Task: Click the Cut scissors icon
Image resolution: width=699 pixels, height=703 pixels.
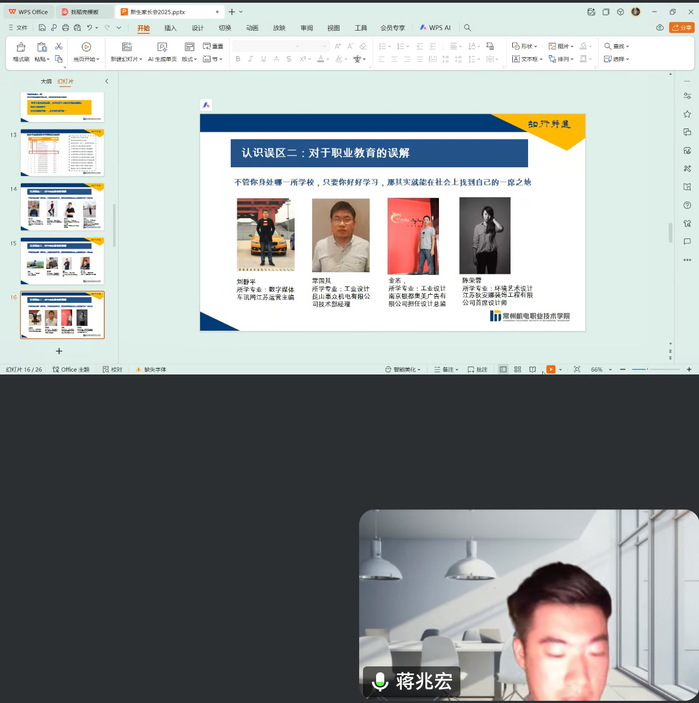Action: point(59,46)
